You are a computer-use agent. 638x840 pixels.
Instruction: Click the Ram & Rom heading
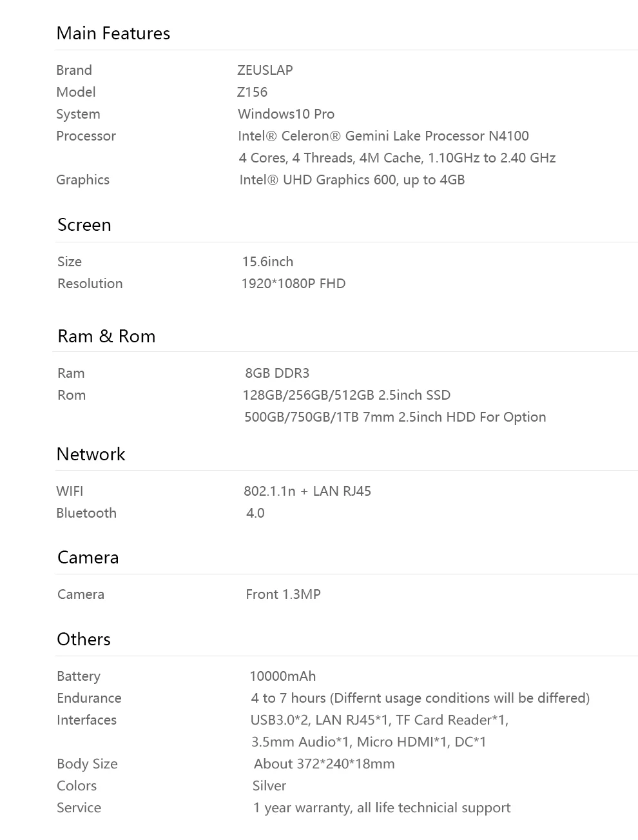106,337
